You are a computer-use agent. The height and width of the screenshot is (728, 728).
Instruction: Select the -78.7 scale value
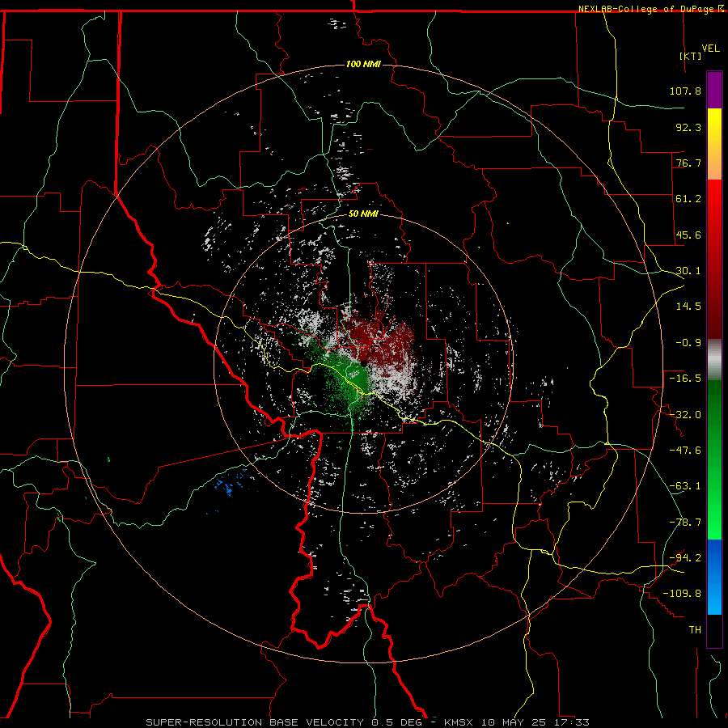point(685,523)
